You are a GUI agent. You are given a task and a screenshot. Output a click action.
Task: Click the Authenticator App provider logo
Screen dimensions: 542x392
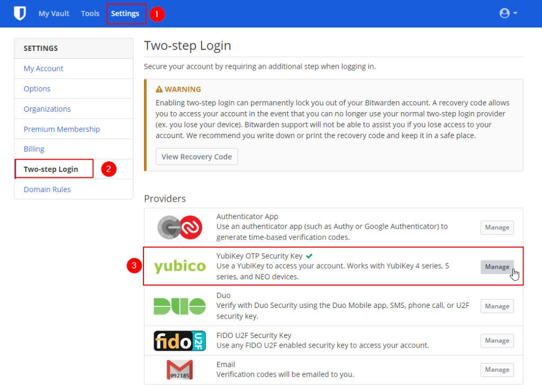[179, 227]
